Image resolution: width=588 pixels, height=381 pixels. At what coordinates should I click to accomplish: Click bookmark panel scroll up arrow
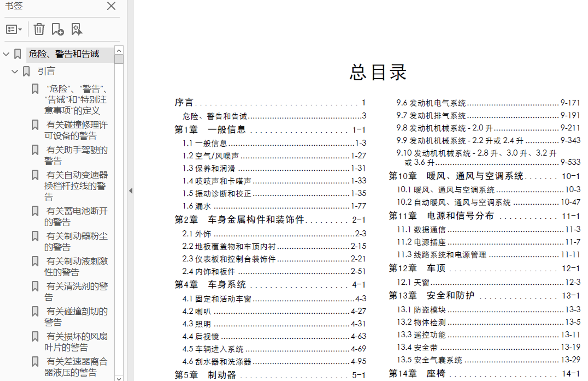tap(119, 50)
